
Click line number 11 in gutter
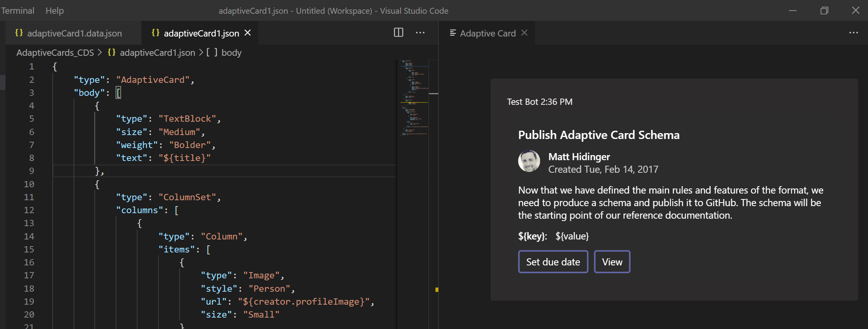coord(29,197)
